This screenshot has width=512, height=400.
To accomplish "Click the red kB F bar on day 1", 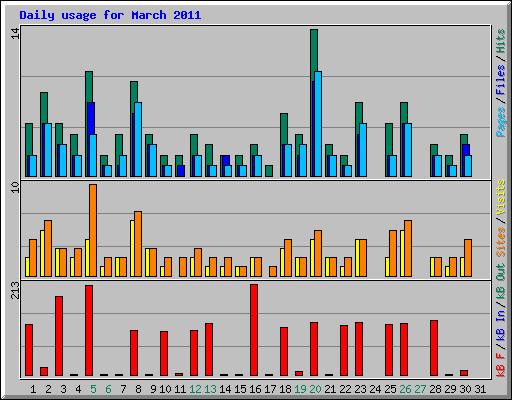I will point(29,350).
